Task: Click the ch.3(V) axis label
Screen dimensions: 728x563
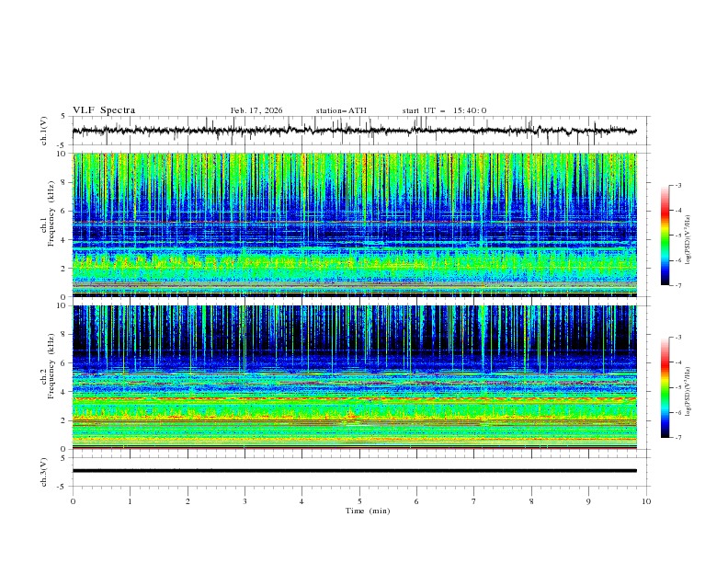Action: click(x=44, y=472)
